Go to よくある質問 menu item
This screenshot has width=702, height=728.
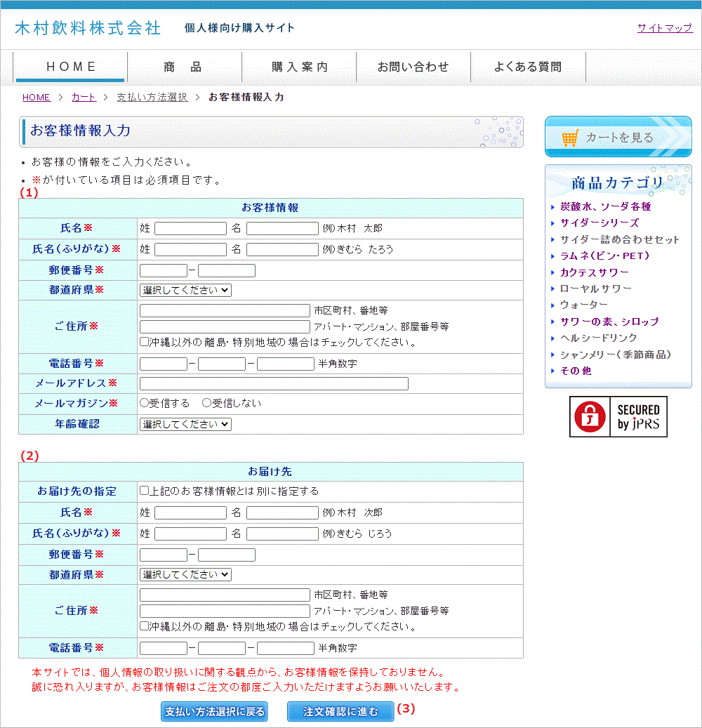pyautogui.click(x=527, y=67)
